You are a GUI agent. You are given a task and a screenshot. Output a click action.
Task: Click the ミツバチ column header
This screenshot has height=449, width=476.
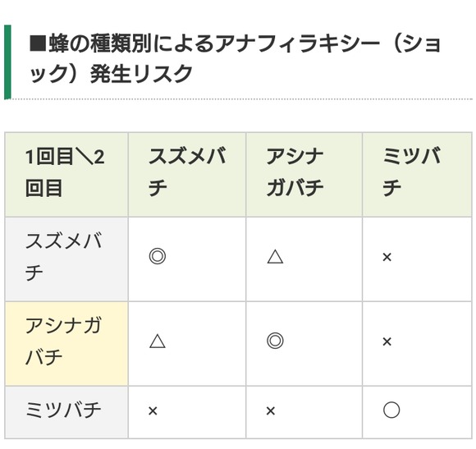pos(417,175)
